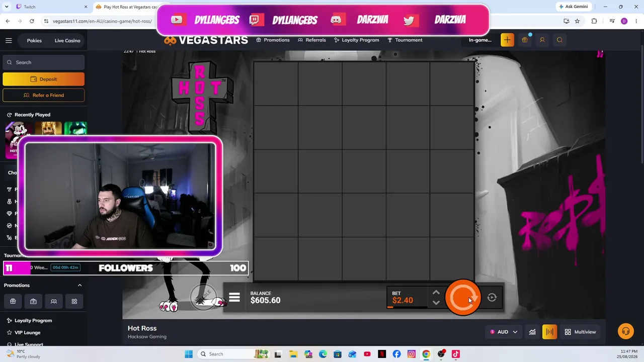Click the search magnifier icon in site header
644x362 pixels.
[x=559, y=40]
